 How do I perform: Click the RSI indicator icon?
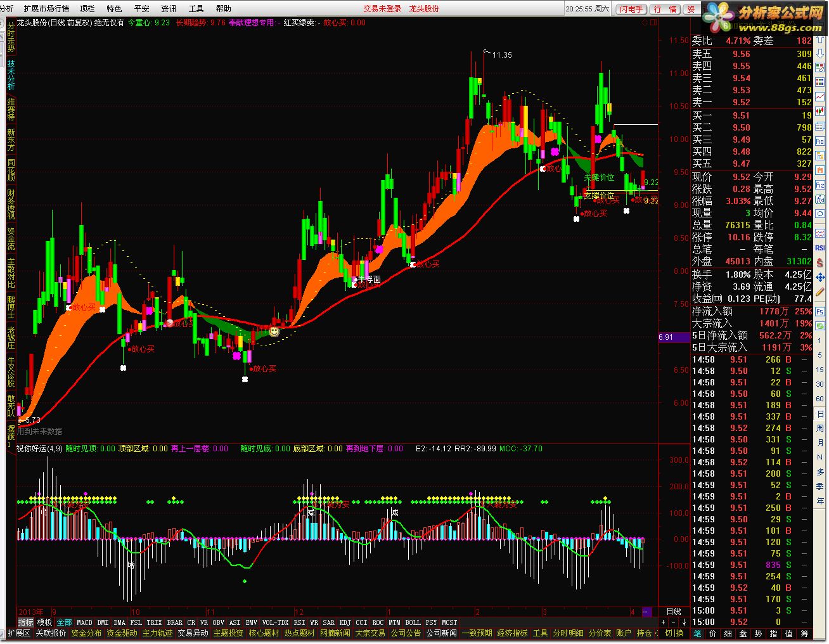click(819, 247)
